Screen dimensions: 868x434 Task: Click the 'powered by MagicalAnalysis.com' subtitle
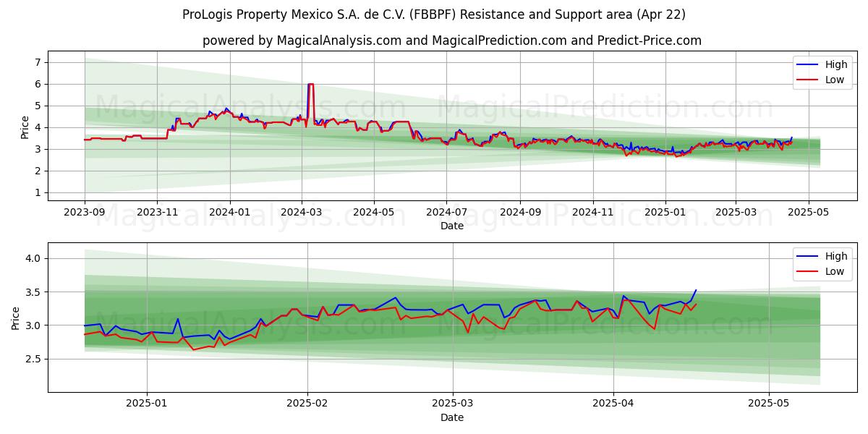(x=452, y=41)
